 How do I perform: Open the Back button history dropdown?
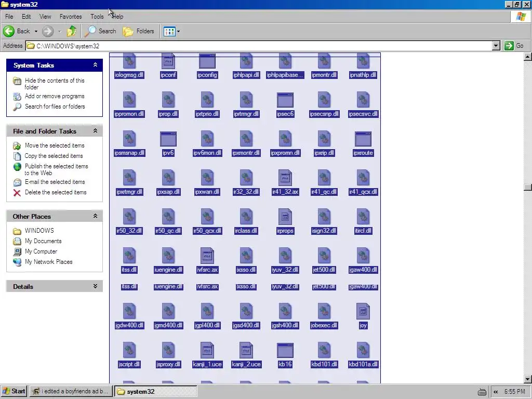(36, 31)
